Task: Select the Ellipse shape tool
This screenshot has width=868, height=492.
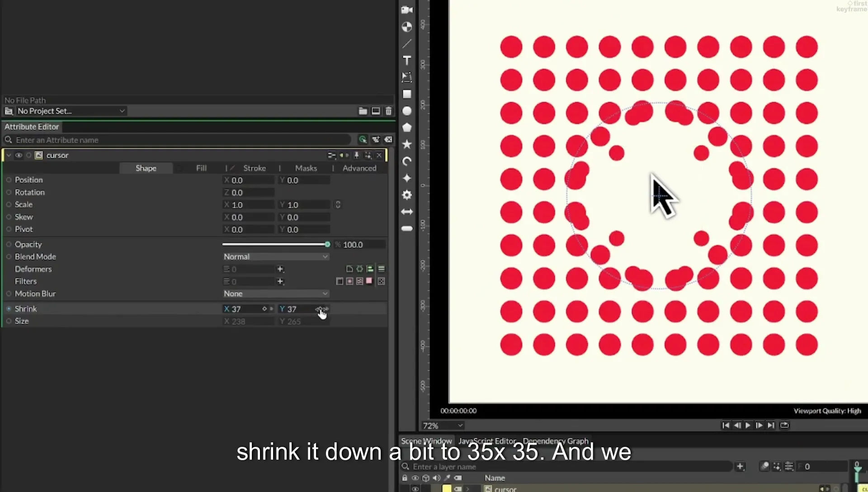Action: point(407,111)
